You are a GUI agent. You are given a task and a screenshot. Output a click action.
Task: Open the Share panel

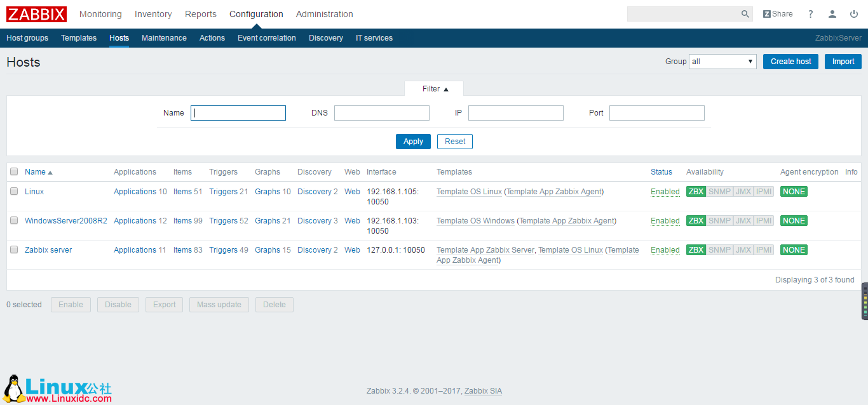777,13
